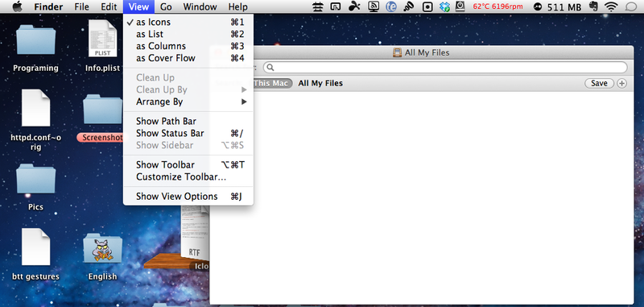The height and width of the screenshot is (307, 644).
Task: Open the Finder application menu
Action: pos(48,6)
